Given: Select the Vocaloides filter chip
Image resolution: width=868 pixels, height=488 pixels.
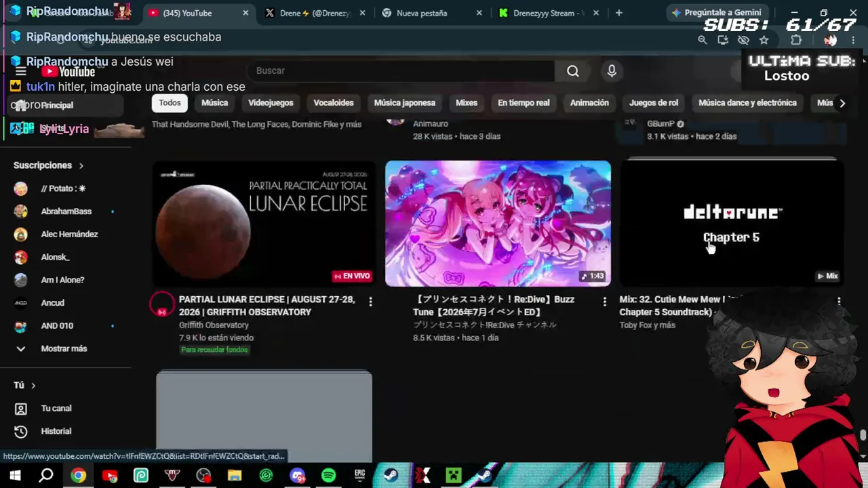Looking at the screenshot, I should click(x=334, y=103).
